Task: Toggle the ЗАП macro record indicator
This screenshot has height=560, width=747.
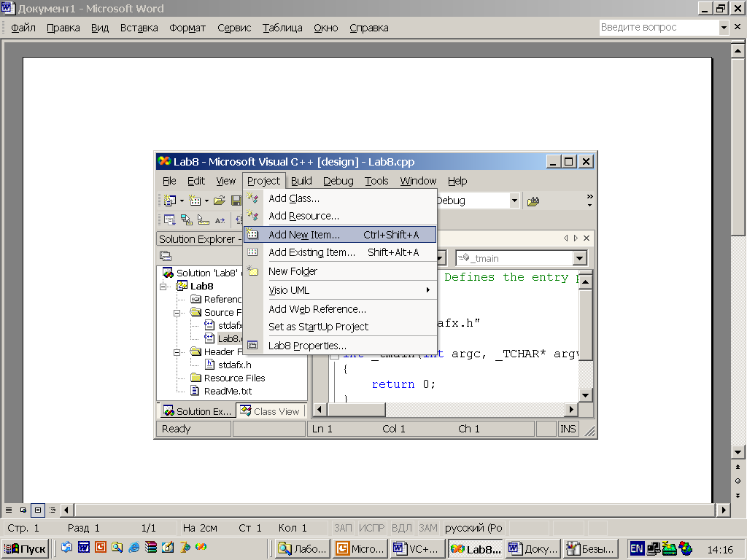Action: [343, 528]
